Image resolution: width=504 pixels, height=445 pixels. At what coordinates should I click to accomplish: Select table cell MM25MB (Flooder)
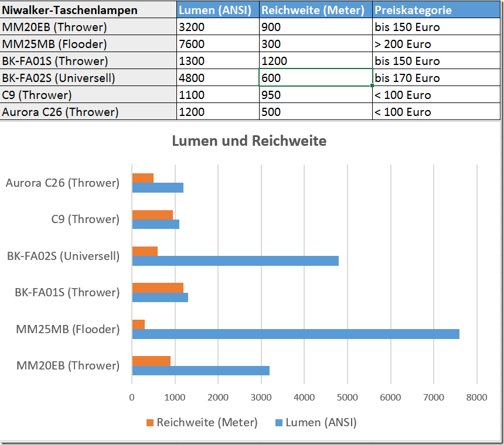click(x=88, y=44)
